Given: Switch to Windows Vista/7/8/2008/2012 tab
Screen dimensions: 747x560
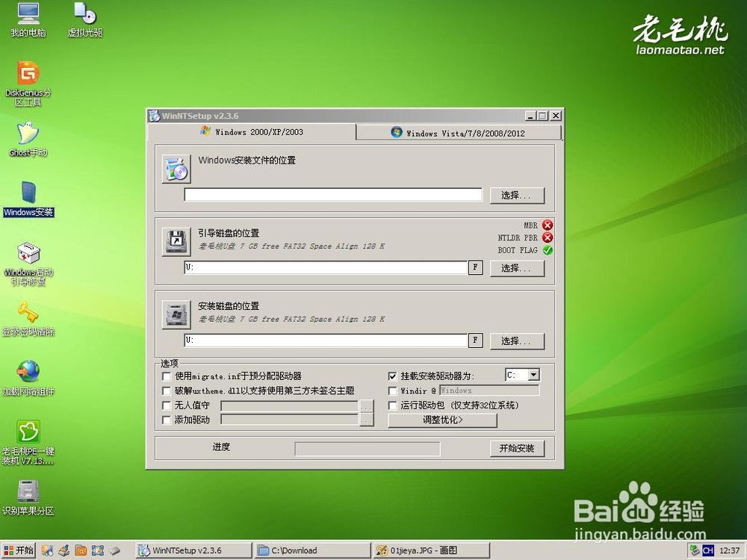Looking at the screenshot, I should click(459, 133).
